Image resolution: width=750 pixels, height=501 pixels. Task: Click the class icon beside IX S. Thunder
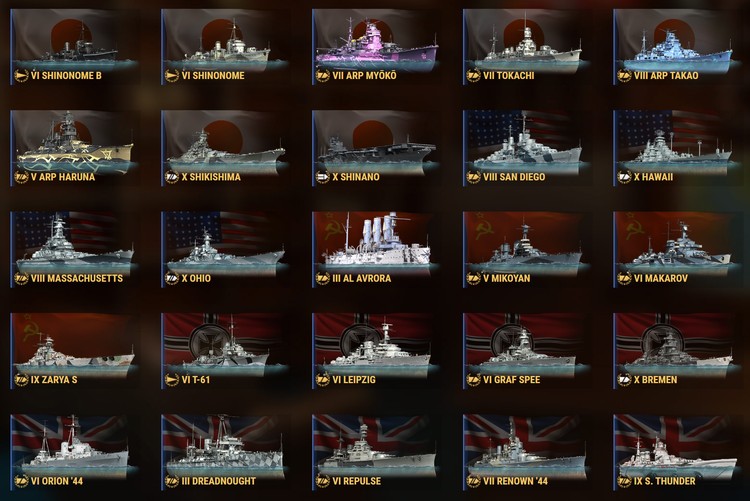[624, 481]
